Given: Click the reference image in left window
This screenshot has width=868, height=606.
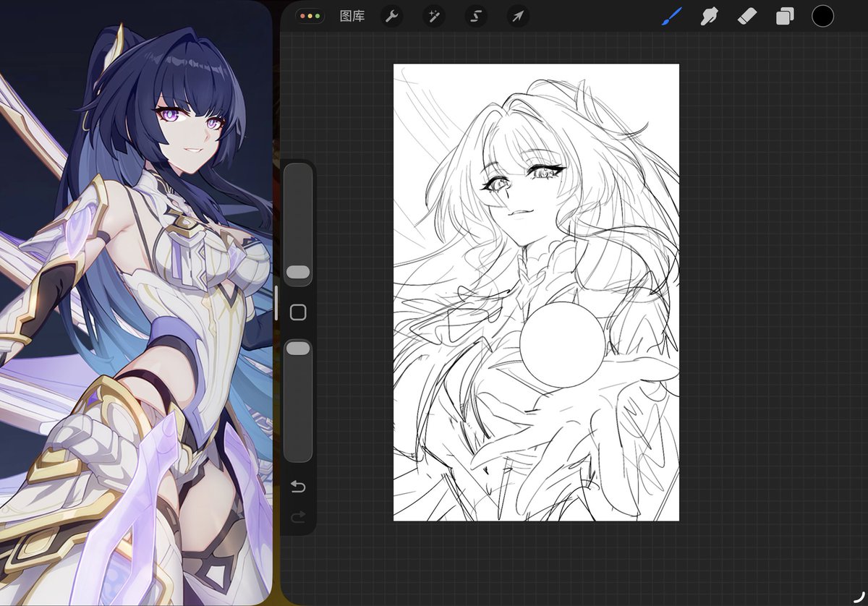Looking at the screenshot, I should (136, 303).
